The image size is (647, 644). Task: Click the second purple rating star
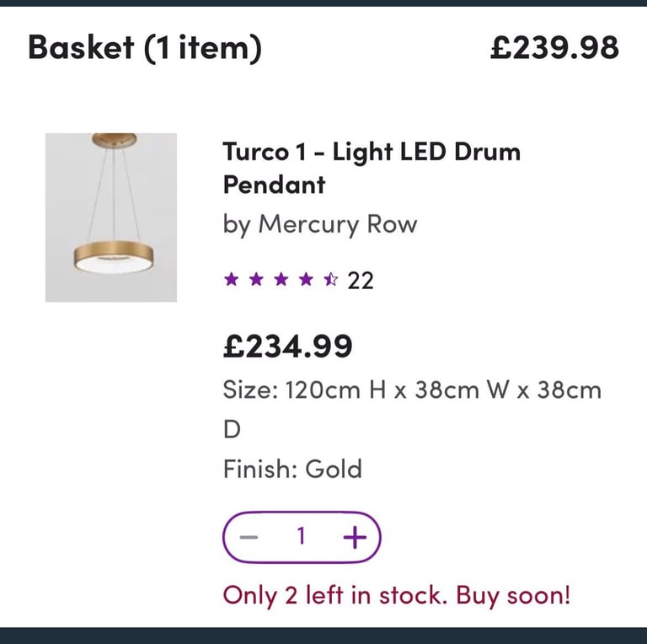[256, 280]
